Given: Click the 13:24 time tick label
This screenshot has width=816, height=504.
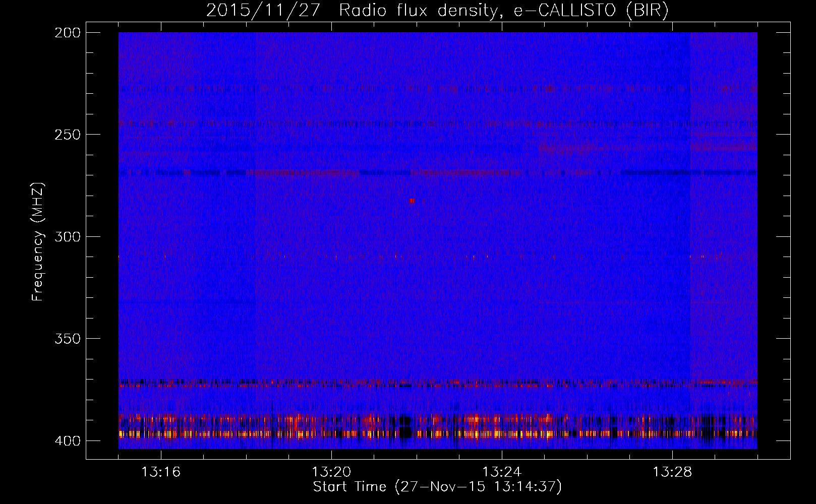Looking at the screenshot, I should point(502,472).
